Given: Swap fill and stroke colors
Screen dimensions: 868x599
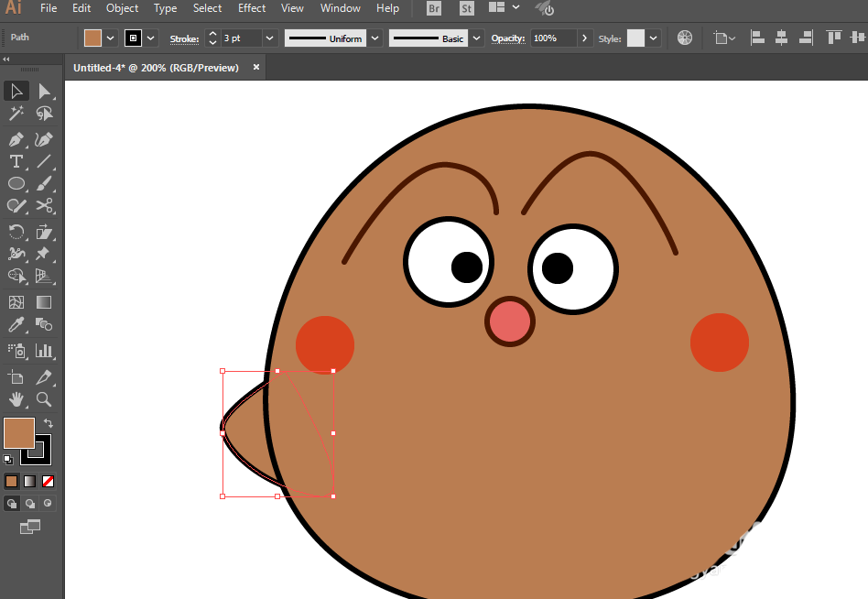Looking at the screenshot, I should pos(49,423).
